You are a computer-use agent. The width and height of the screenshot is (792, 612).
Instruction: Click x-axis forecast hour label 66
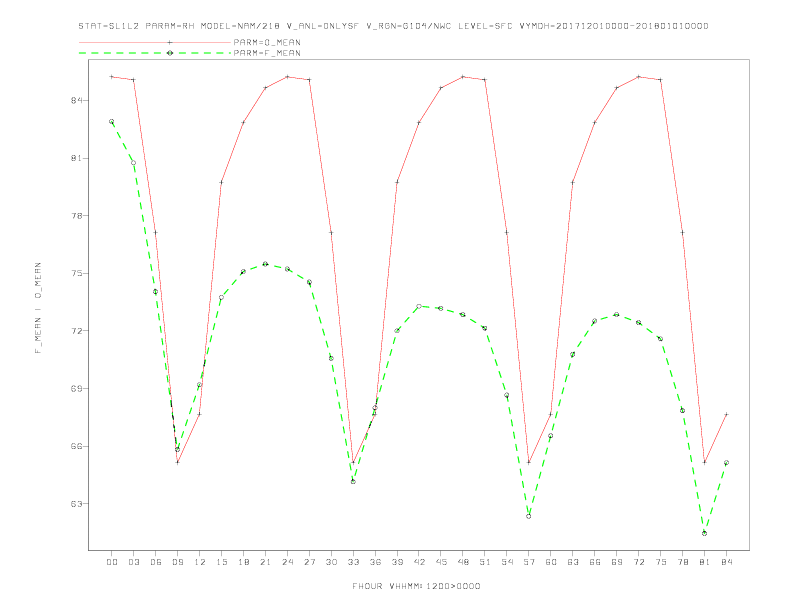coord(595,562)
